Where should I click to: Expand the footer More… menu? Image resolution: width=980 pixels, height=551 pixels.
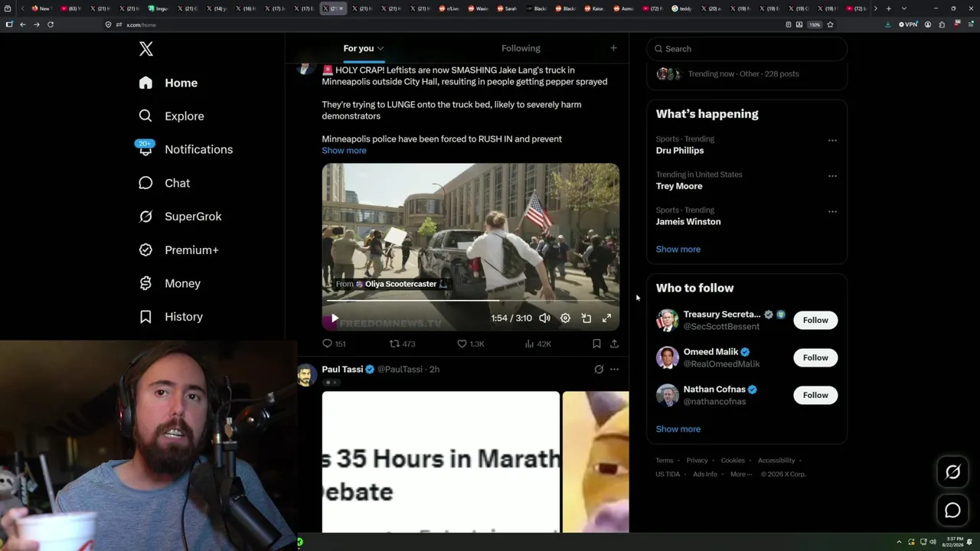click(740, 474)
